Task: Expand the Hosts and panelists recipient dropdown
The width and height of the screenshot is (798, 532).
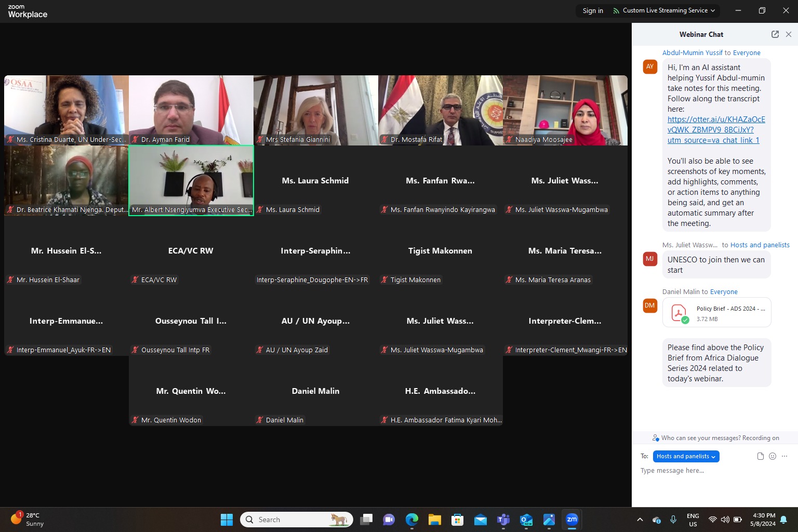Action: coord(686,456)
